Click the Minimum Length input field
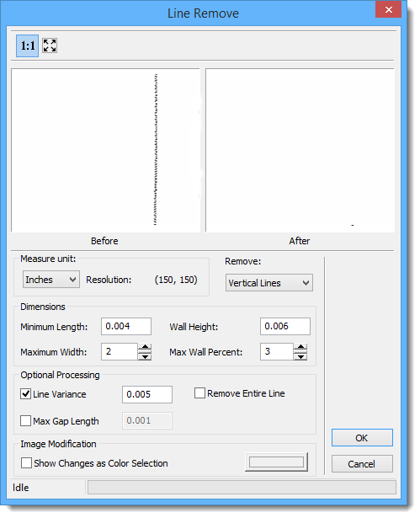This screenshot has height=518, width=420. [126, 327]
